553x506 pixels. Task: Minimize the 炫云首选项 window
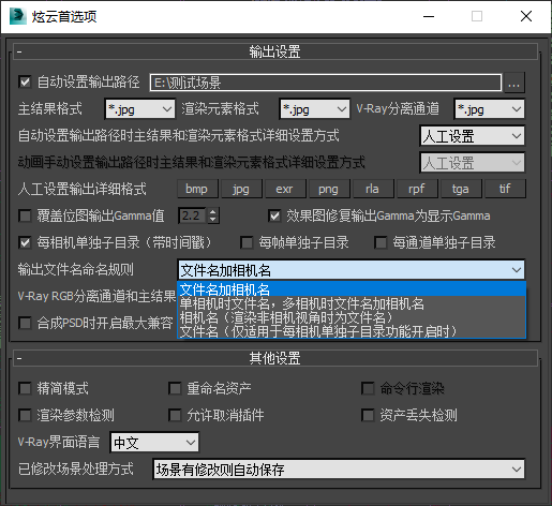tap(429, 16)
